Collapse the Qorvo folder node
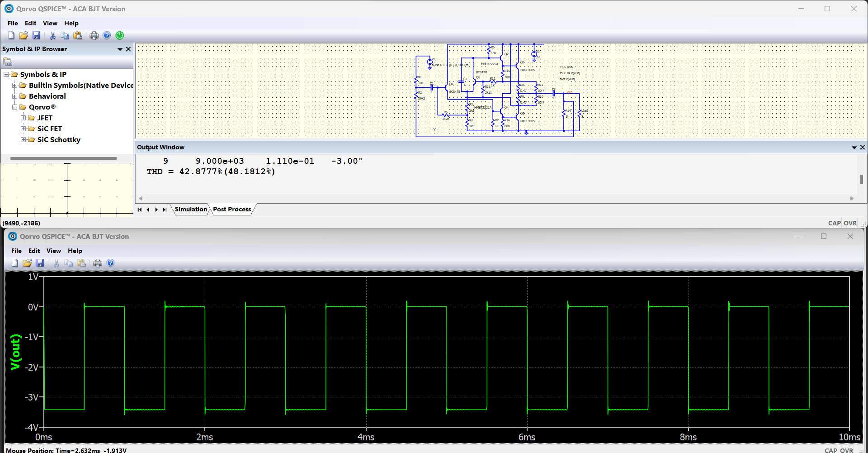 (x=14, y=107)
